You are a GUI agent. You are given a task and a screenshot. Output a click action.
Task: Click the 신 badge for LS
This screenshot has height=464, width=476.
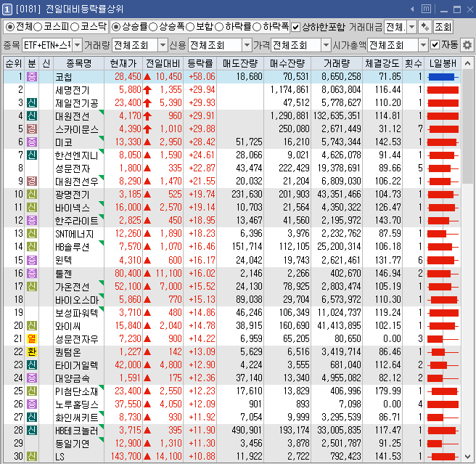32,457
